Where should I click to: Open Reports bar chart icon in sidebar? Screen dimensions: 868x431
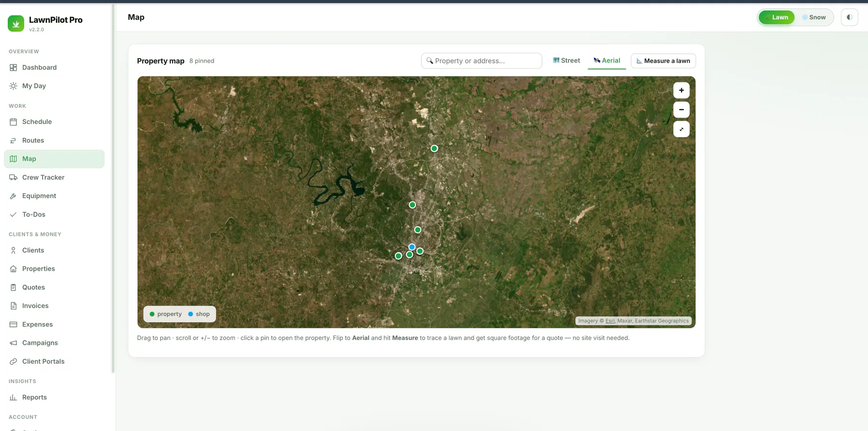[x=13, y=398]
